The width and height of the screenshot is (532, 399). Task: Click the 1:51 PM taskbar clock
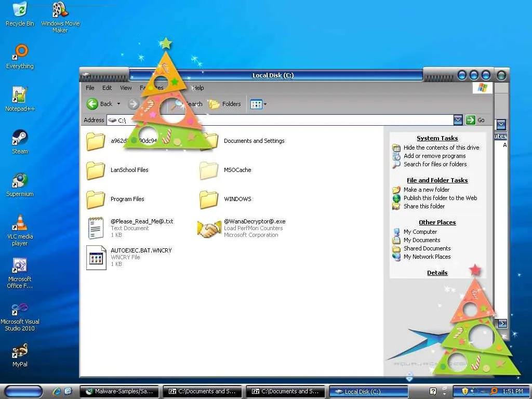tap(513, 391)
